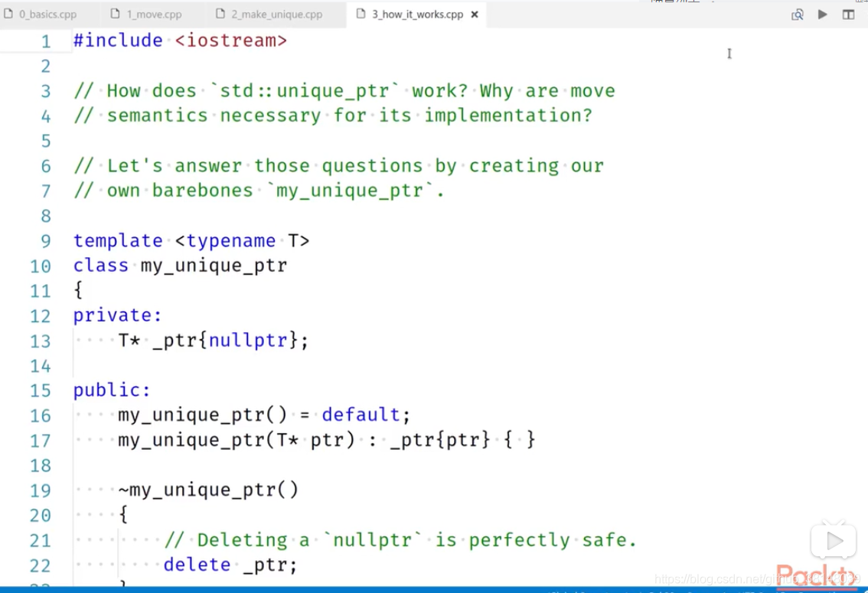
Task: Click 'delete' keyword on line 22
Action: point(197,565)
